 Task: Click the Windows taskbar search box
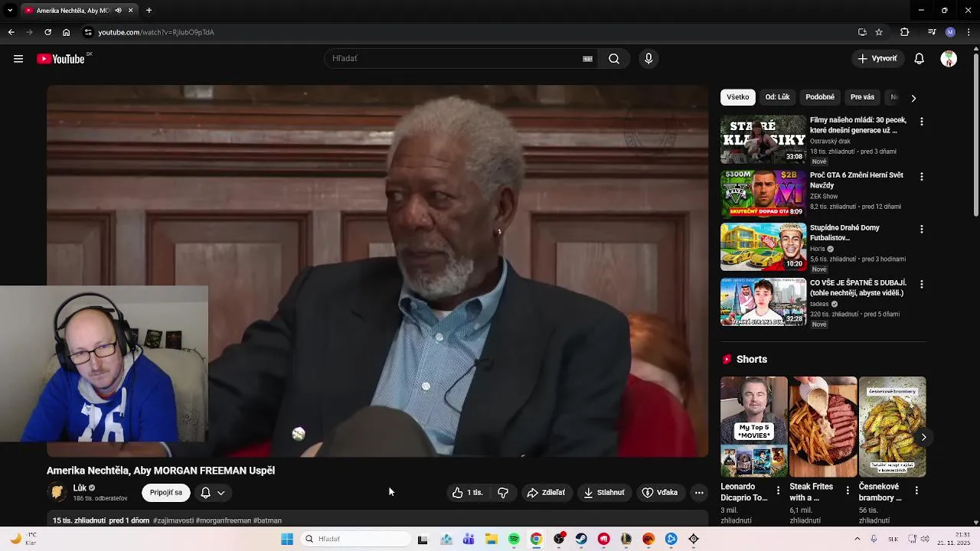tap(355, 540)
